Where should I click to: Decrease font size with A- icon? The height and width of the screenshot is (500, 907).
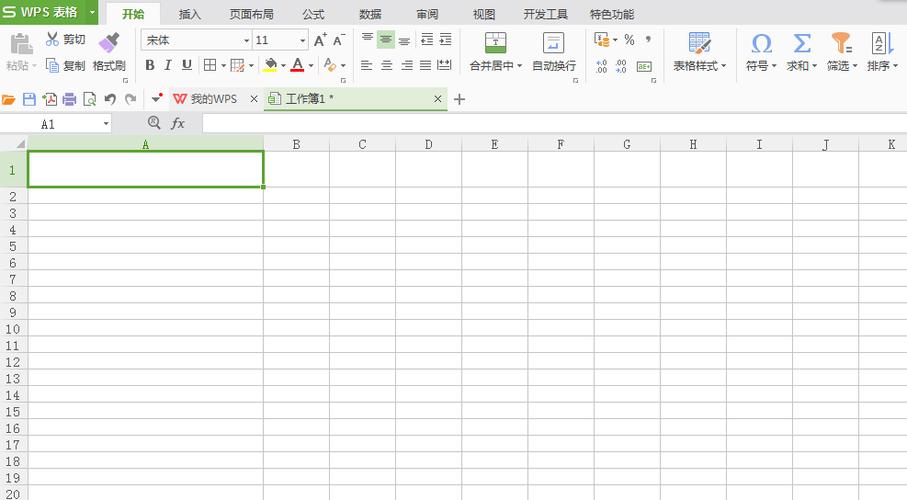pyautogui.click(x=339, y=40)
